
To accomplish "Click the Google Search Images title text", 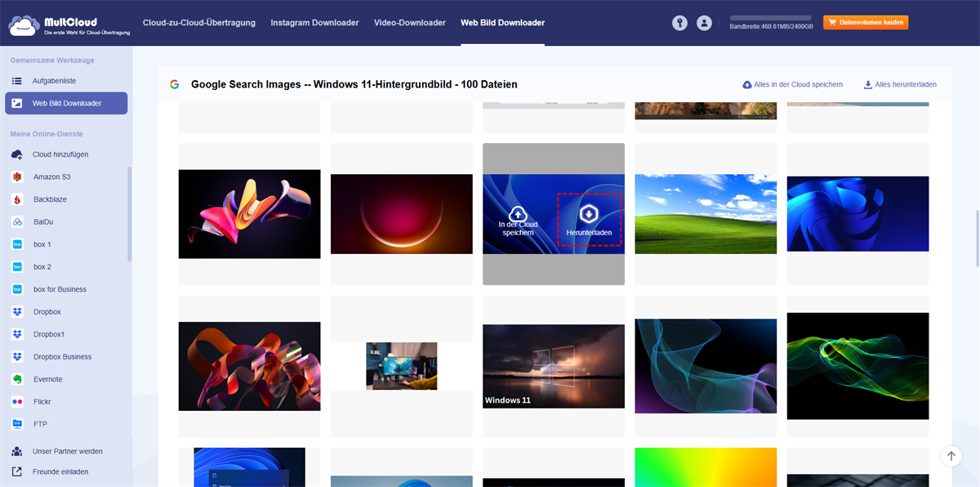I will 354,84.
